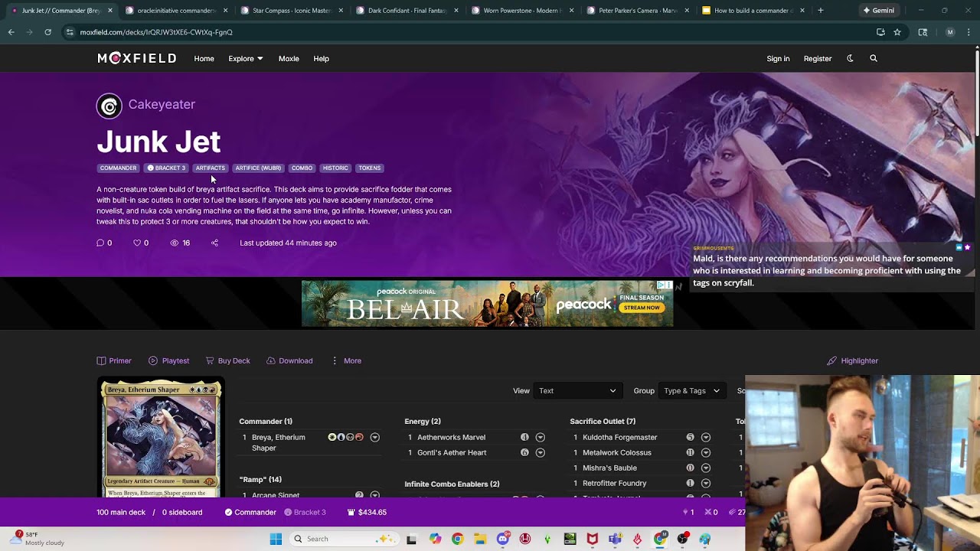Select the ARTIFACTS tag
This screenshot has height=551, width=980.
point(210,168)
